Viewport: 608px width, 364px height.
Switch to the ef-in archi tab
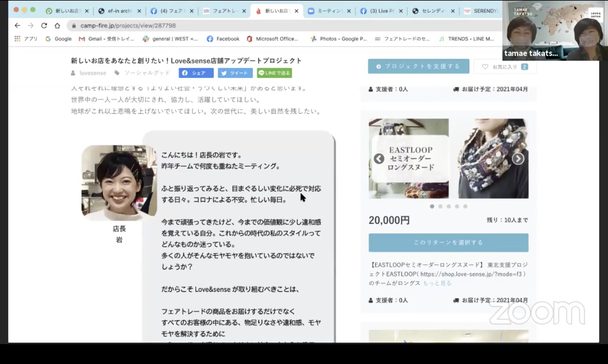tap(120, 11)
